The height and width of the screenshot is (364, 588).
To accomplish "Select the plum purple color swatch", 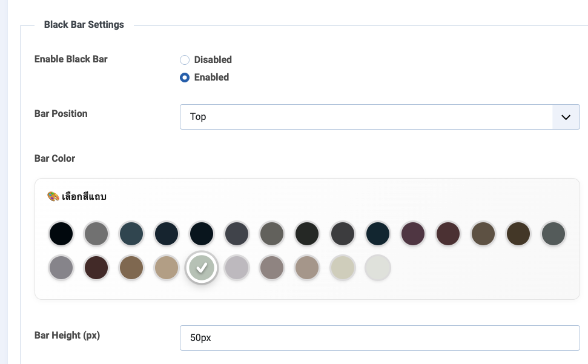I will 412,233.
